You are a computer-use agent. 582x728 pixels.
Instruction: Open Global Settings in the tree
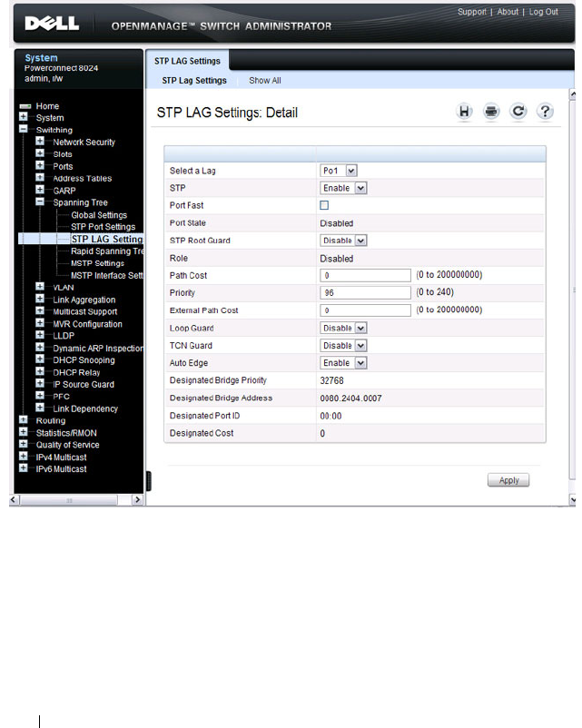pyautogui.click(x=99, y=215)
